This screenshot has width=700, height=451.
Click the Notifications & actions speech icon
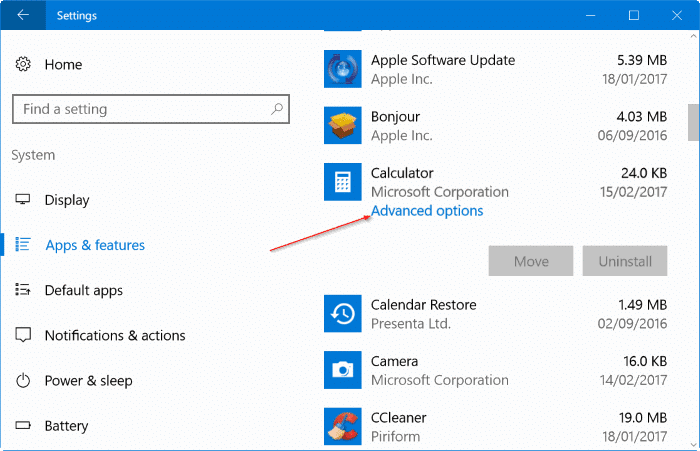pyautogui.click(x=23, y=335)
